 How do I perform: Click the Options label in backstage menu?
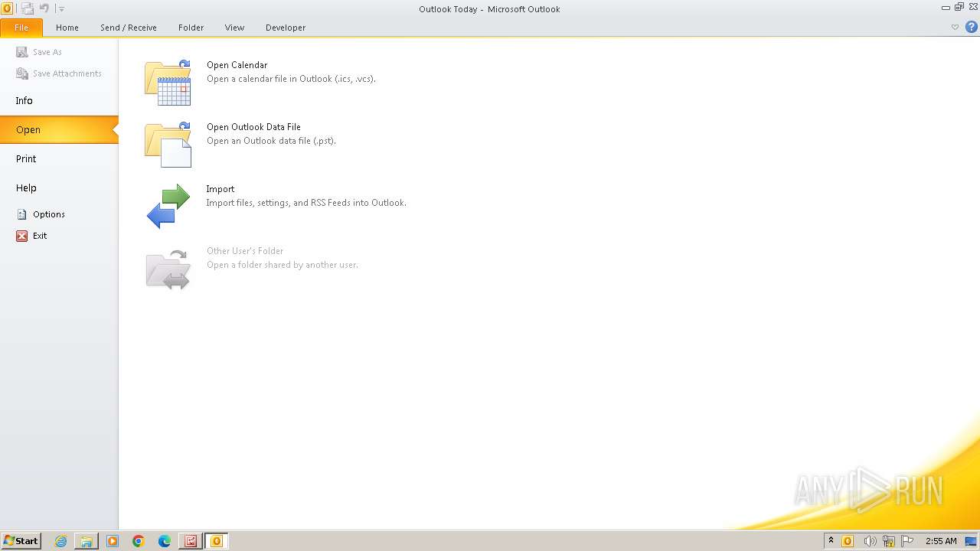tap(49, 214)
